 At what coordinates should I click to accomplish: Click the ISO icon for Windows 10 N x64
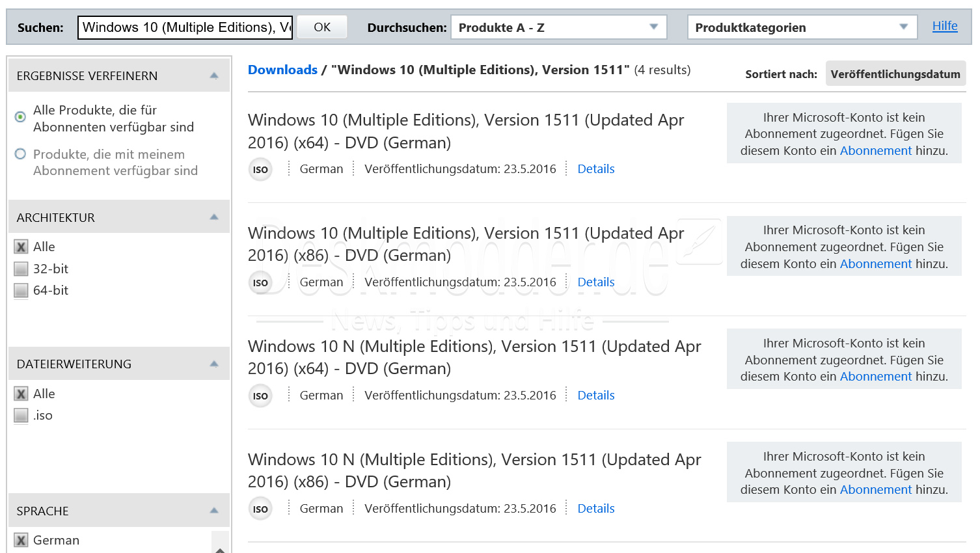(x=260, y=396)
